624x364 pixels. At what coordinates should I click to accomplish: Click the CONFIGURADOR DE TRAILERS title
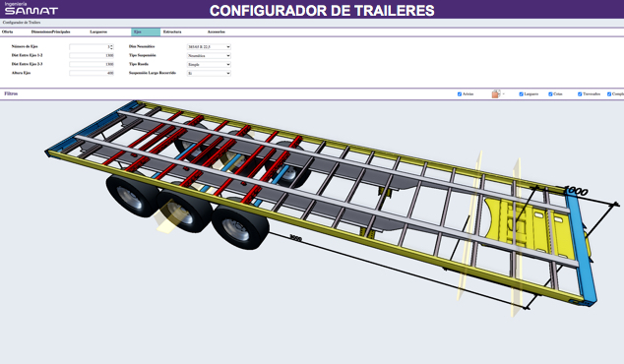click(322, 11)
